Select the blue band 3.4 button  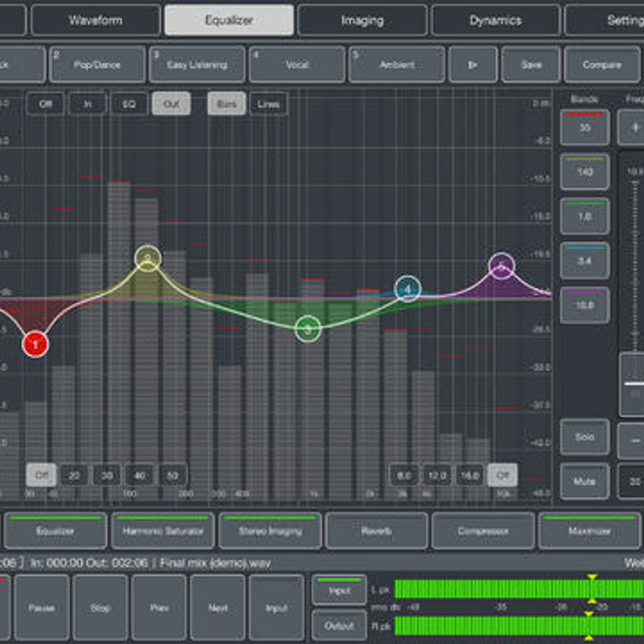pos(585,261)
